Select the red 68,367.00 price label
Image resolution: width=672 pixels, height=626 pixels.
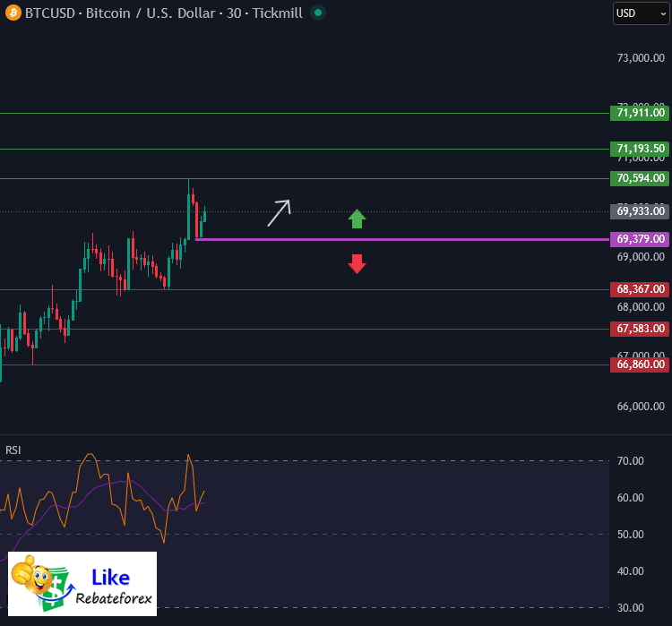(640, 289)
